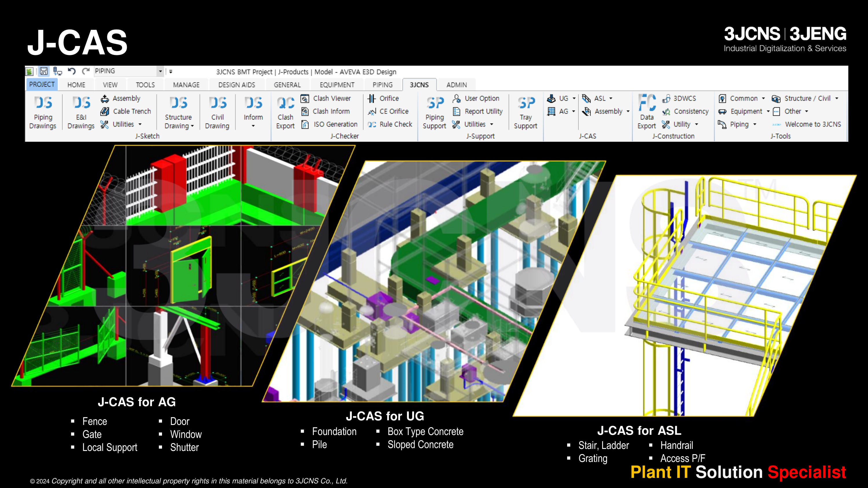The width and height of the screenshot is (868, 488).
Task: Switch to the PIPING ribbon tab
Action: pyautogui.click(x=382, y=85)
